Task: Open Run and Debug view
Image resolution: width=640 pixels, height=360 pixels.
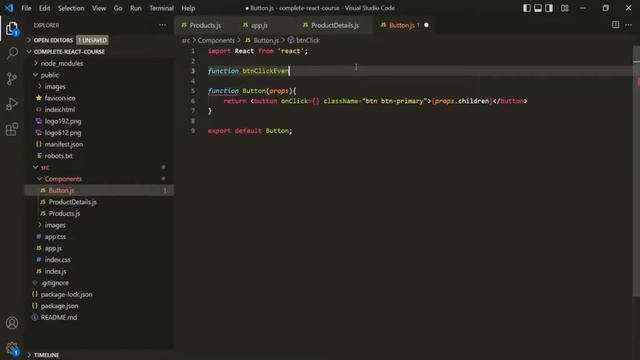Action: pos(12,104)
